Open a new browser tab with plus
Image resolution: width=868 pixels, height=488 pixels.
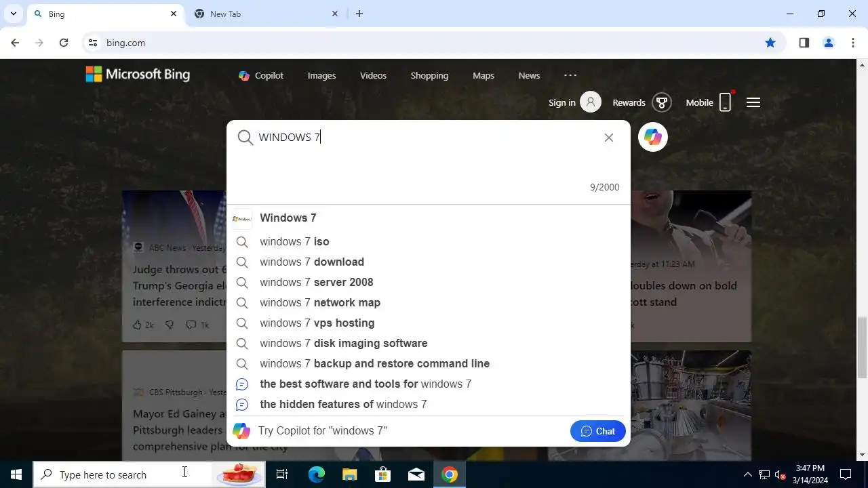(x=359, y=14)
